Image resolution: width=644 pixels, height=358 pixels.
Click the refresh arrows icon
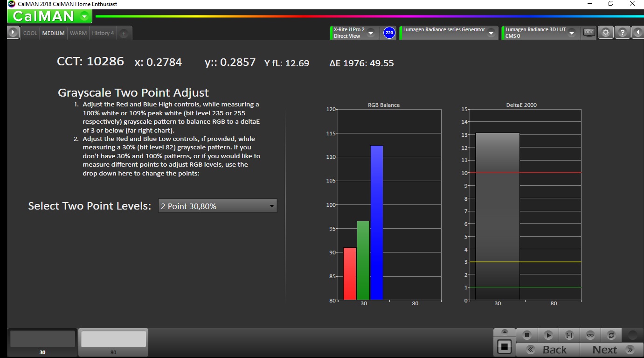611,335
